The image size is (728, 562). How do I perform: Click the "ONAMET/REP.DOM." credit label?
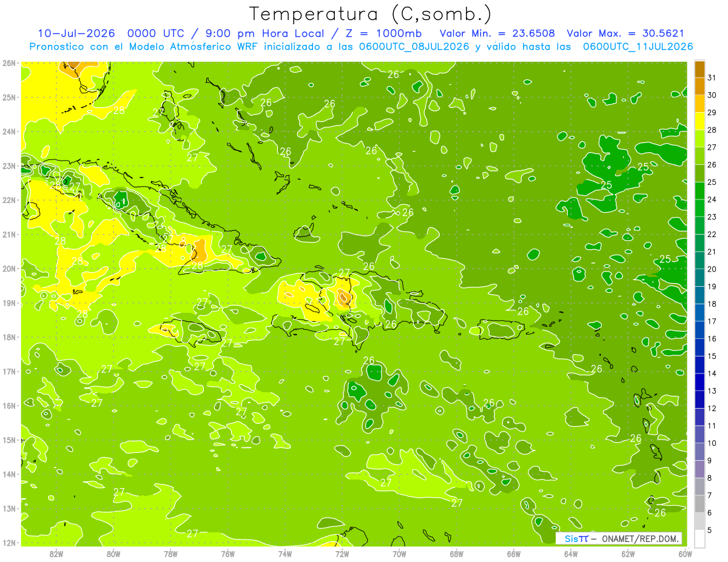click(641, 538)
